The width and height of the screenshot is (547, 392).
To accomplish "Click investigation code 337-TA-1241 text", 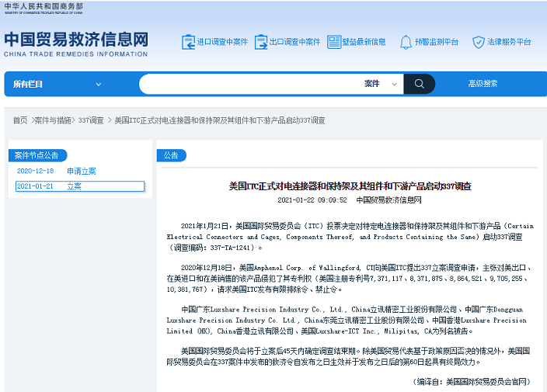I will click(232, 248).
